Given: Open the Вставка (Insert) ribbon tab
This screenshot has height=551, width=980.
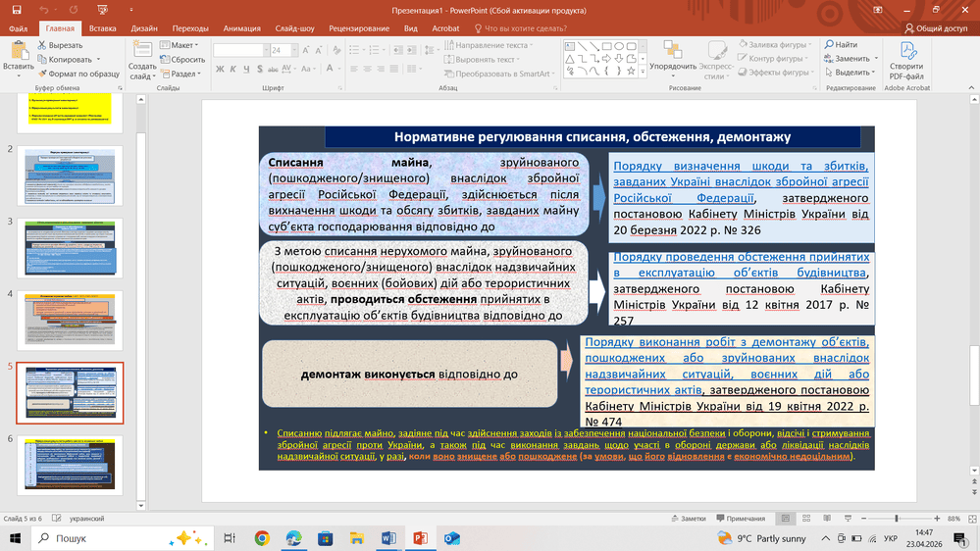Looking at the screenshot, I should [x=102, y=28].
